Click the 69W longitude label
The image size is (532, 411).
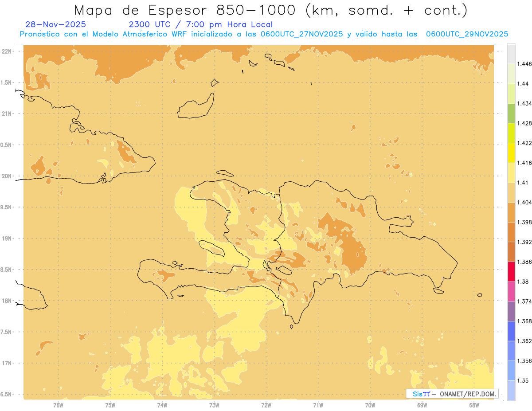click(x=422, y=405)
